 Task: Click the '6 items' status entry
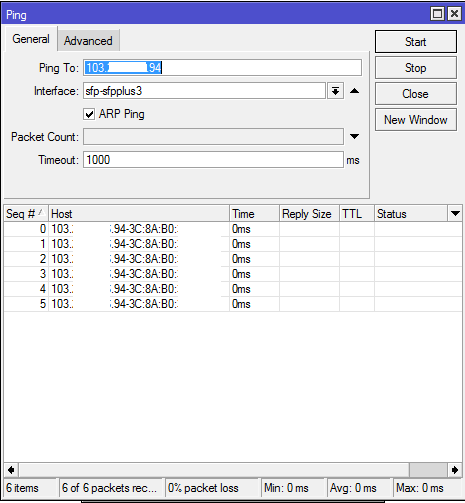click(x=30, y=488)
